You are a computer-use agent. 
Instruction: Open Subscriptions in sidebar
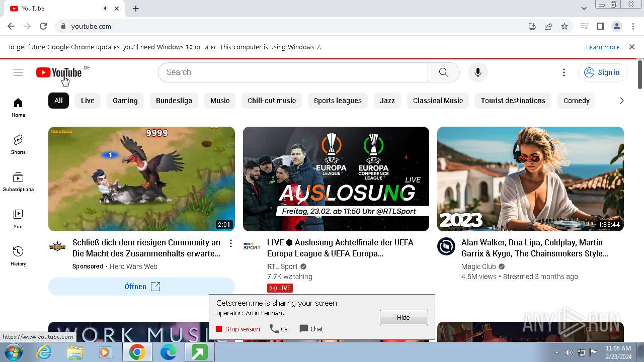[18, 182]
